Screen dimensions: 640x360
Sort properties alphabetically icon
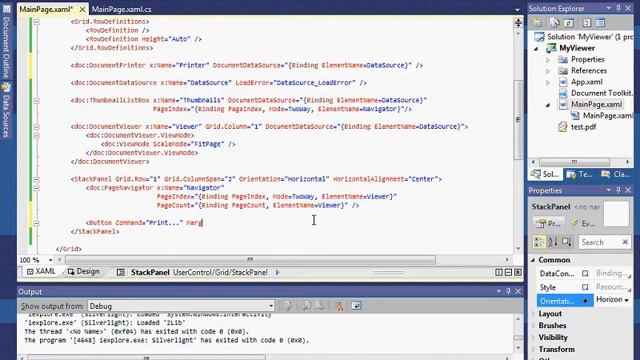[553, 242]
